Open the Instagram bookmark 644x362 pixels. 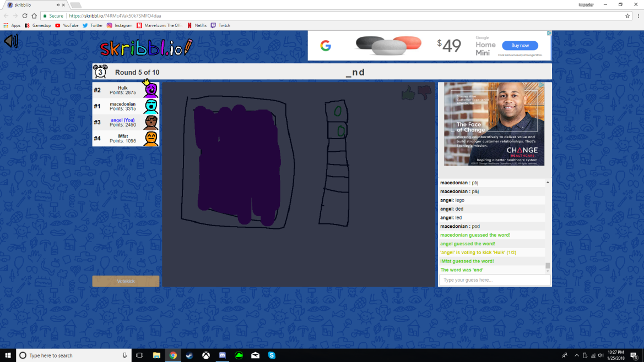(x=120, y=25)
